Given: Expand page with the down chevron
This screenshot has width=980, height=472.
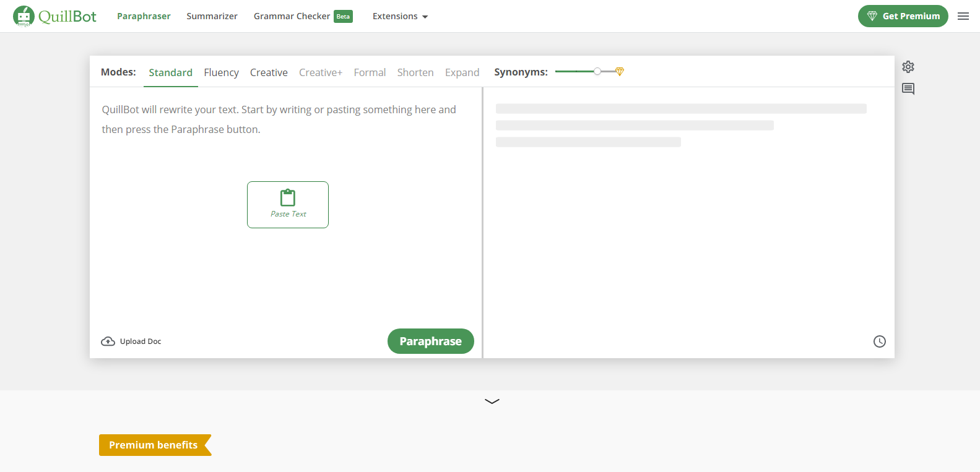Looking at the screenshot, I should pyautogui.click(x=492, y=401).
